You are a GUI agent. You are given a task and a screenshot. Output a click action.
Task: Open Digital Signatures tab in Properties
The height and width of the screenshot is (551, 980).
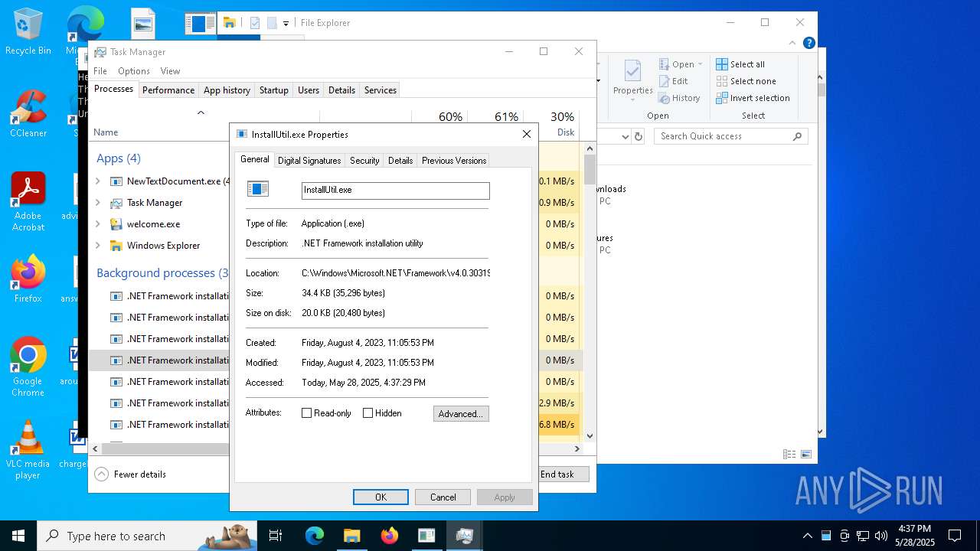pos(309,161)
